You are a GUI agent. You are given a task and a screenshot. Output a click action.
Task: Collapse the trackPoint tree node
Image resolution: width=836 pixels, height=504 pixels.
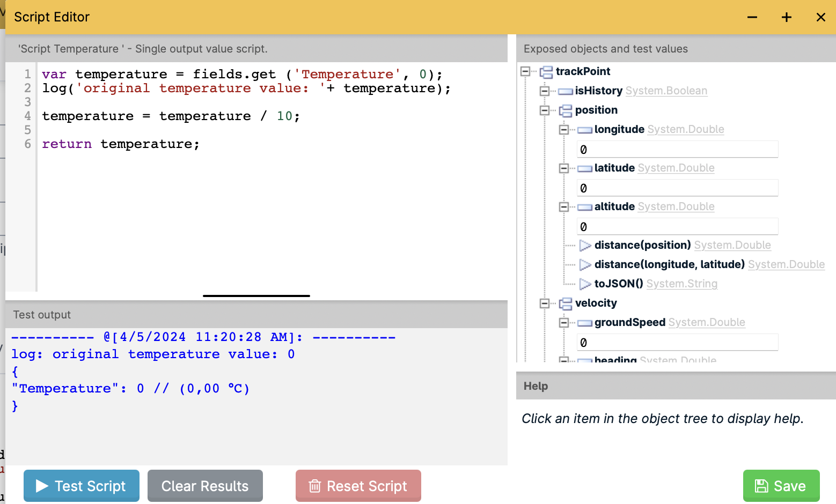pyautogui.click(x=525, y=71)
